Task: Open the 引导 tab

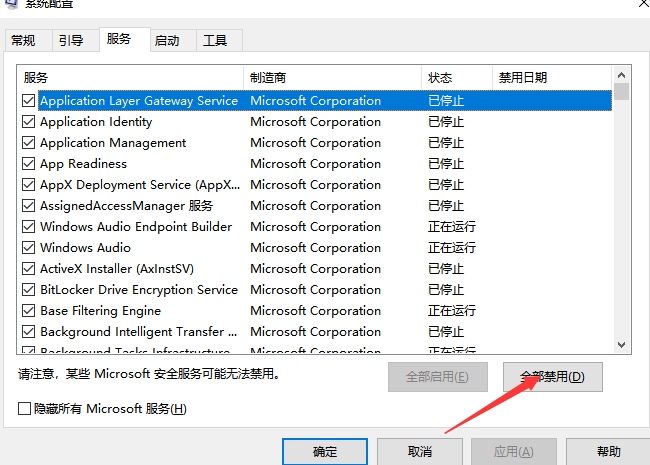Action: click(71, 41)
